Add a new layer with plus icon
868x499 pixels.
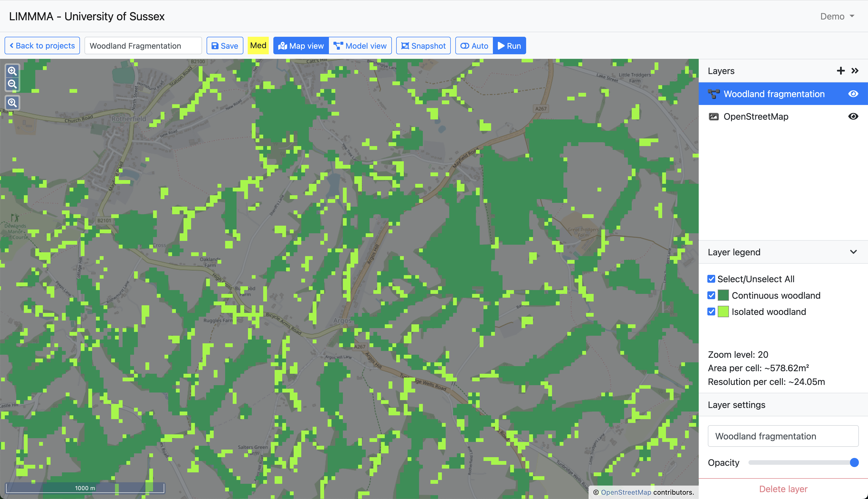[x=841, y=71]
